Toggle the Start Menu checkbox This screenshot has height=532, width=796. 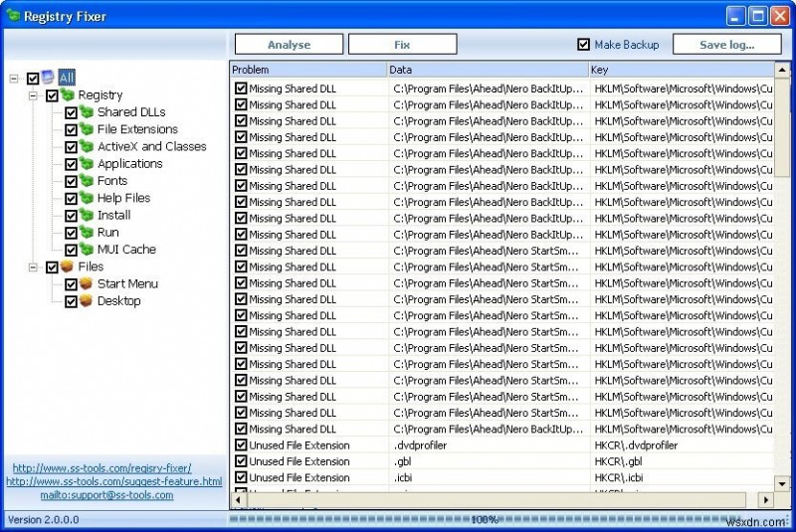click(71, 284)
